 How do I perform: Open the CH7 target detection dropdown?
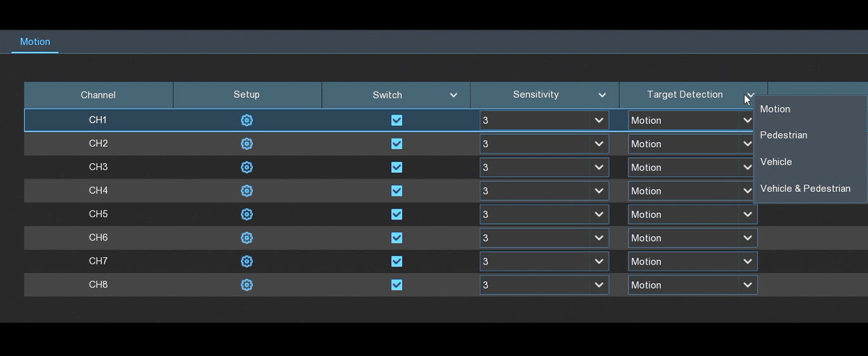693,261
